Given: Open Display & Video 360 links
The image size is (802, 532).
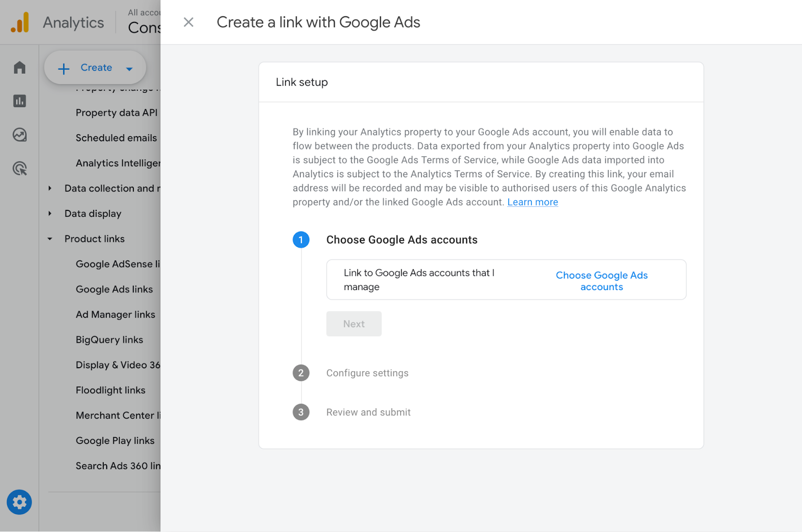Looking at the screenshot, I should pos(118,365).
